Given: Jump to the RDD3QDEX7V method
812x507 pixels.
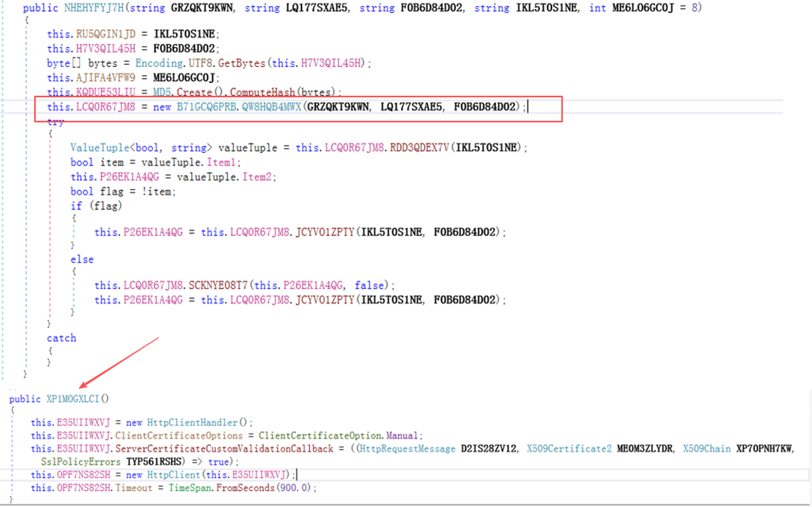Looking at the screenshot, I should pos(420,147).
